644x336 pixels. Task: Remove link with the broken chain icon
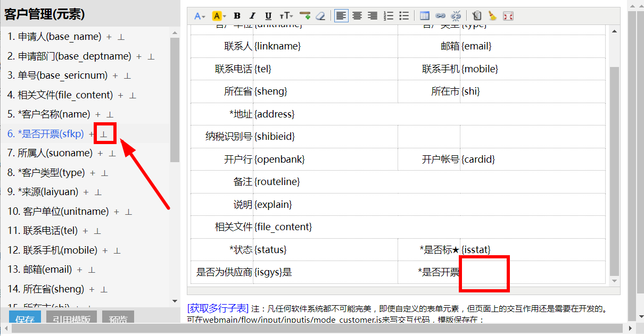coord(456,16)
